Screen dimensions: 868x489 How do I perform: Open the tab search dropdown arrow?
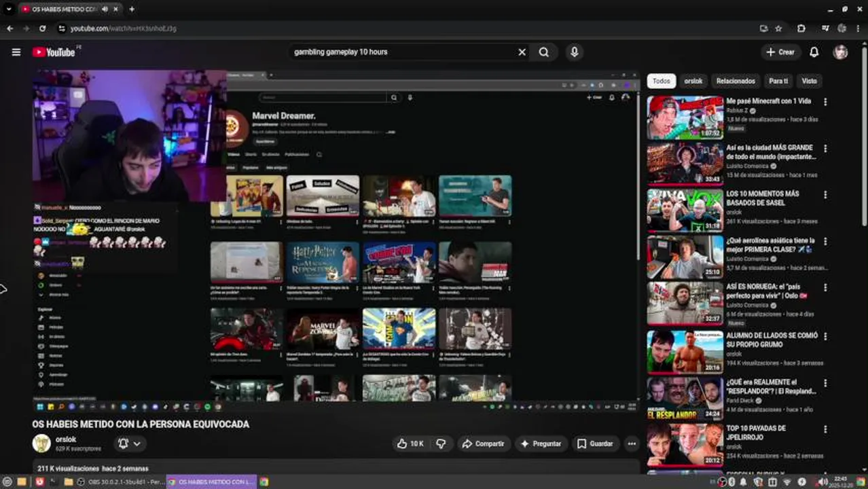(9, 10)
